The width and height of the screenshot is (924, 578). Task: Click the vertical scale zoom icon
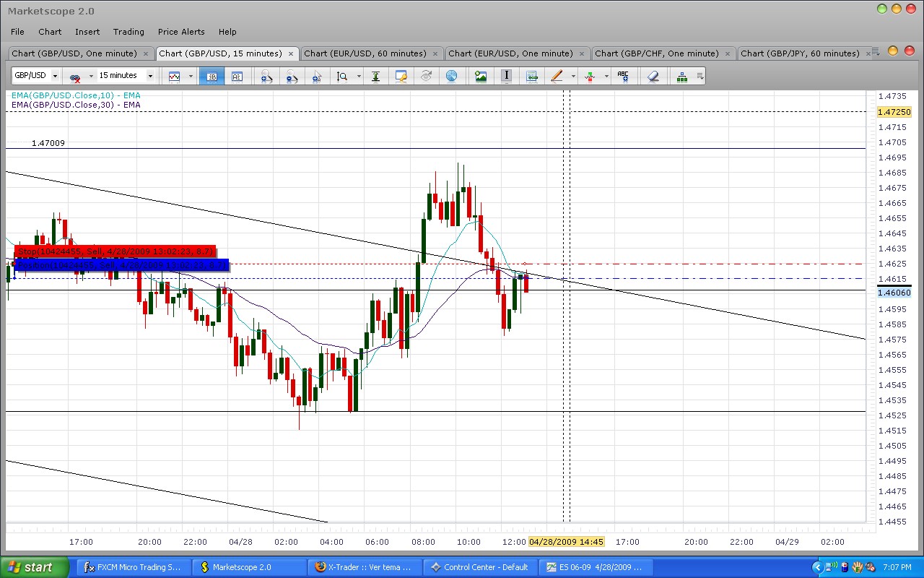click(342, 76)
